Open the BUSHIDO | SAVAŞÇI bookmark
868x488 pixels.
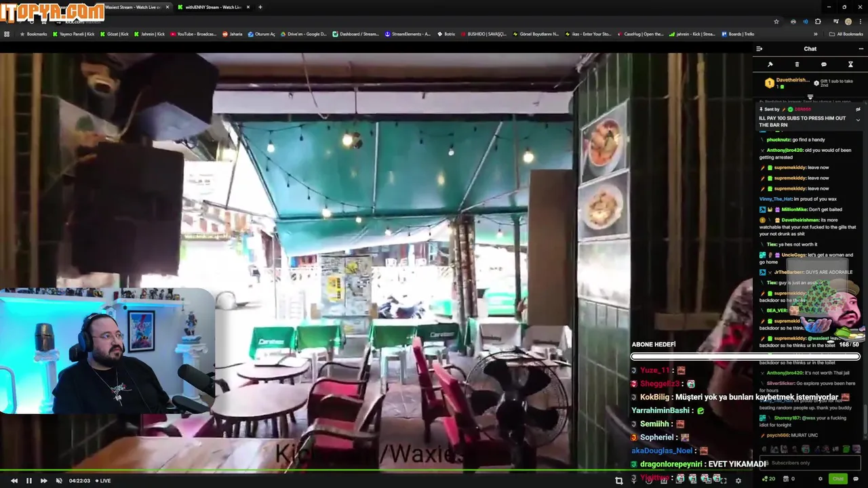[484, 34]
